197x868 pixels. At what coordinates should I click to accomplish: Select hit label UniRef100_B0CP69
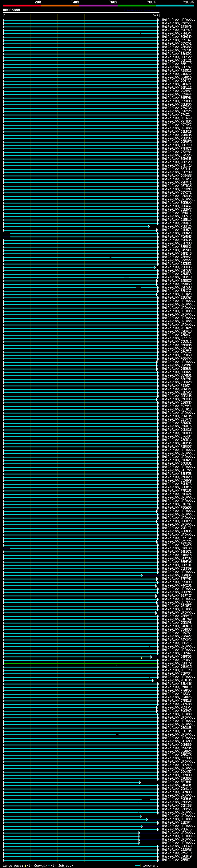point(177,711)
